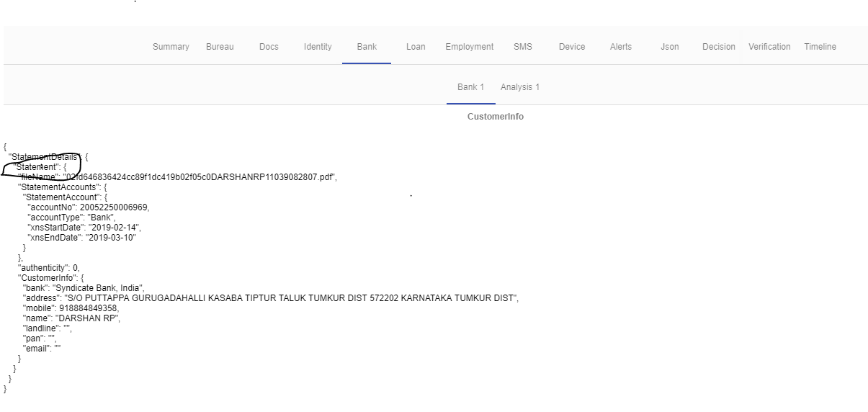Switch to the Bureau tab
Image resolution: width=868 pixels, height=412 pixels.
pyautogui.click(x=220, y=47)
